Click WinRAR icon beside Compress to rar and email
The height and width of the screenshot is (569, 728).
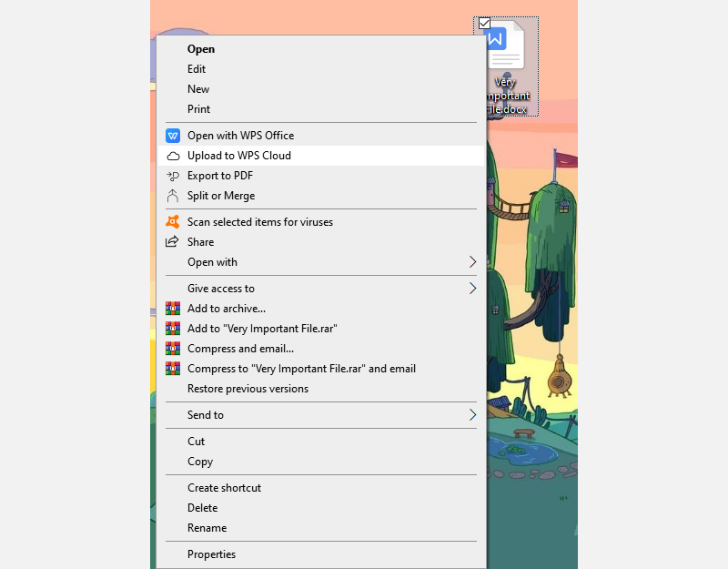[x=173, y=369]
